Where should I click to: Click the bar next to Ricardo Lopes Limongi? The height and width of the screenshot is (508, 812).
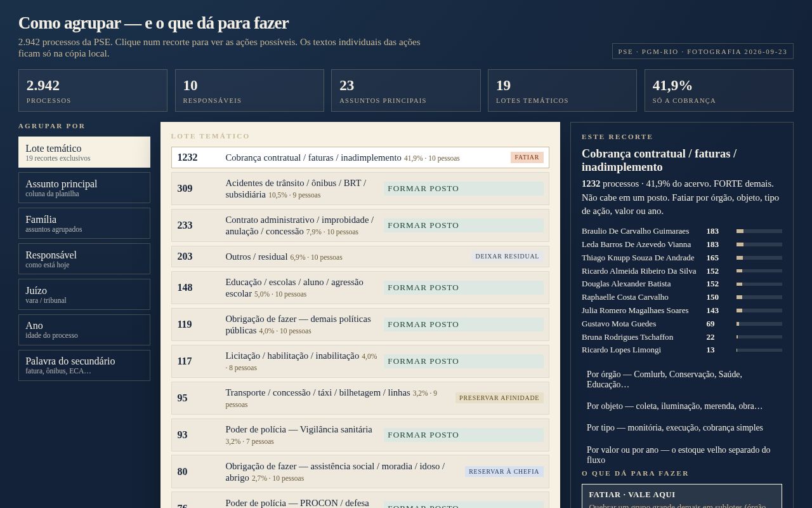(x=759, y=350)
